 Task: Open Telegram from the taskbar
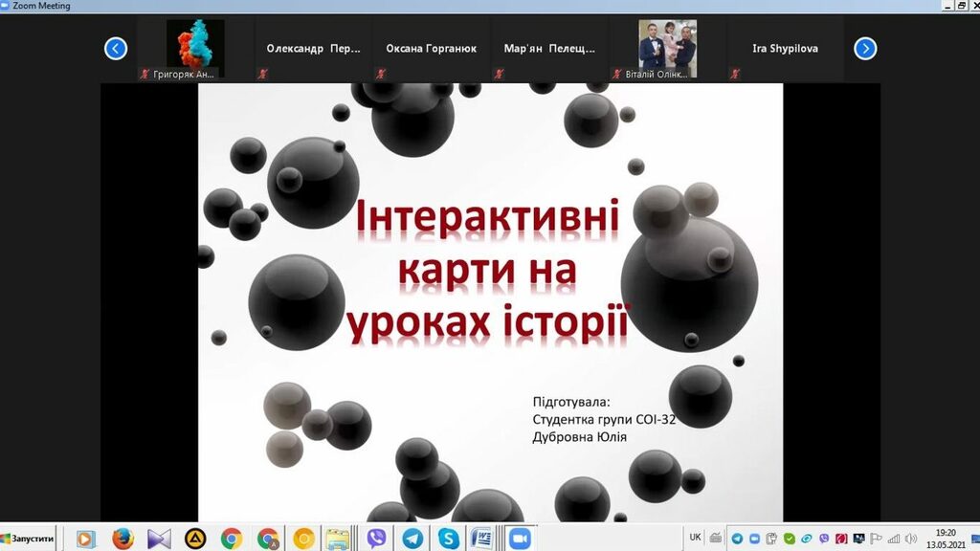pyautogui.click(x=412, y=539)
